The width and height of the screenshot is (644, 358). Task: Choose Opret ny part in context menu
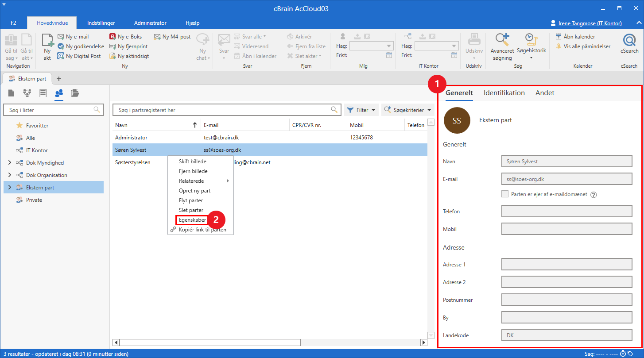pyautogui.click(x=200, y=191)
